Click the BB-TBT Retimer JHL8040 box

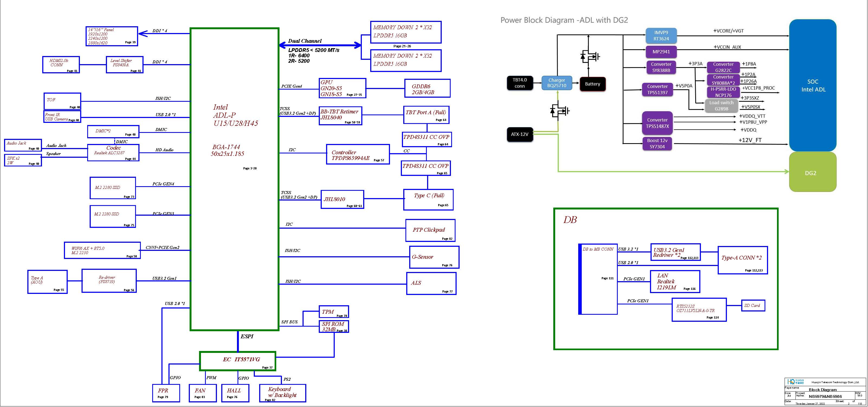tap(340, 116)
